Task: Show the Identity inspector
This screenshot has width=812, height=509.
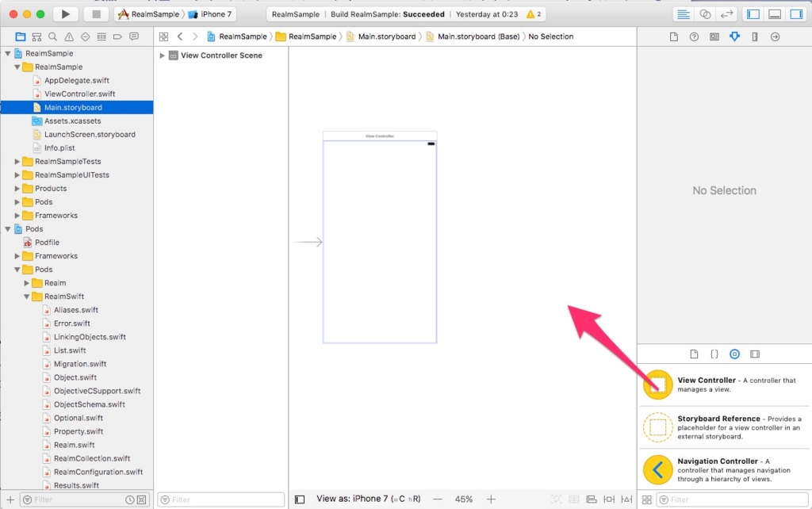Action: [x=714, y=36]
